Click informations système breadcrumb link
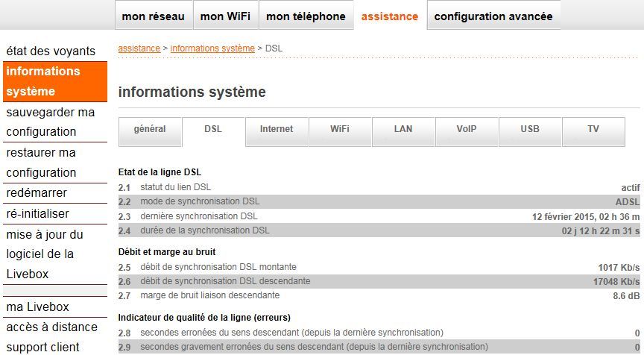 click(212, 48)
